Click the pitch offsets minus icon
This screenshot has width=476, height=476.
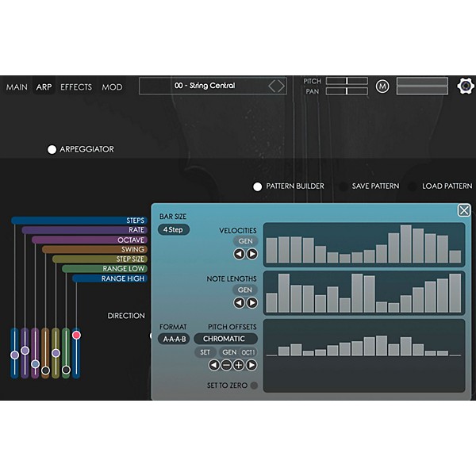[226, 365]
